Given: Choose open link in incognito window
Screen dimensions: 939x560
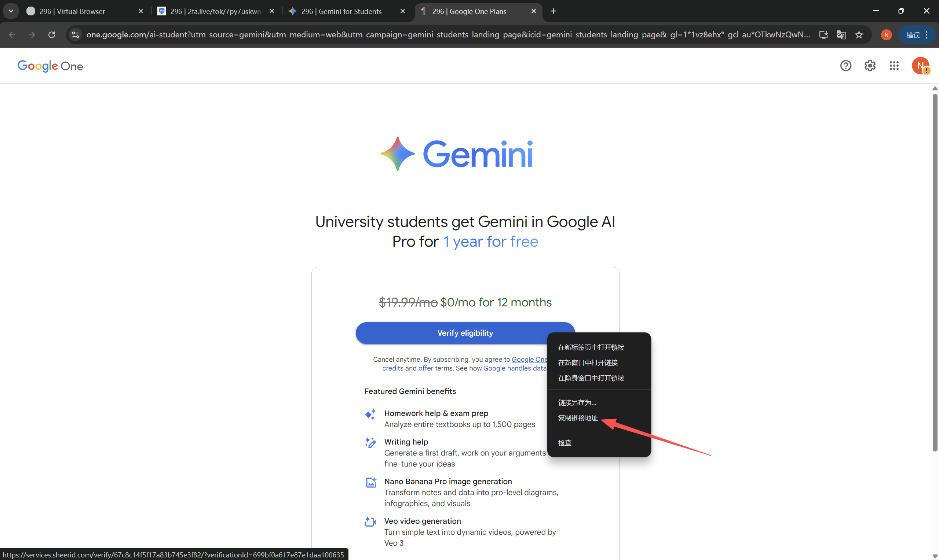Looking at the screenshot, I should [591, 378].
